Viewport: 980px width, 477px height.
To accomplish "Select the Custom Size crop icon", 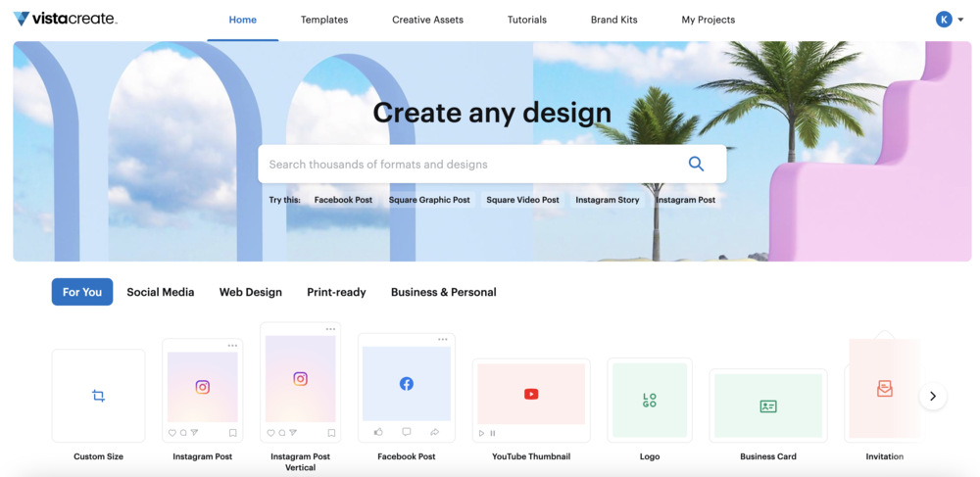I will (x=98, y=396).
